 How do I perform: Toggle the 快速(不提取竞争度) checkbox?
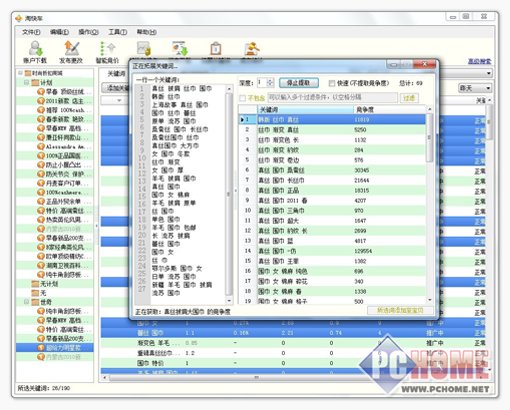[x=331, y=83]
